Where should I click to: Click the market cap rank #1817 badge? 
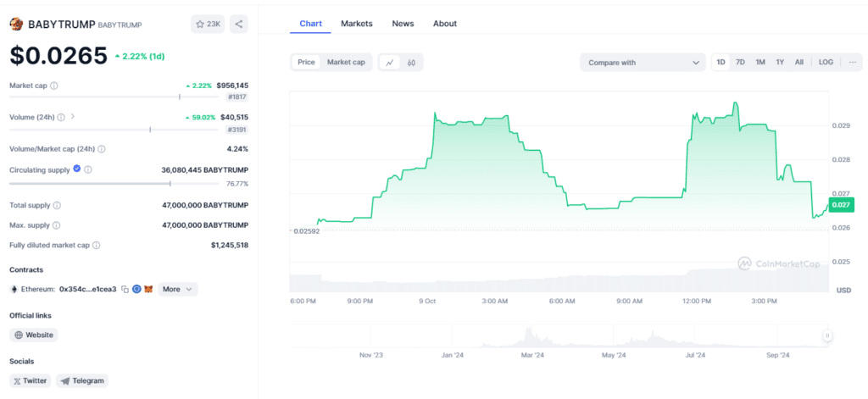237,97
